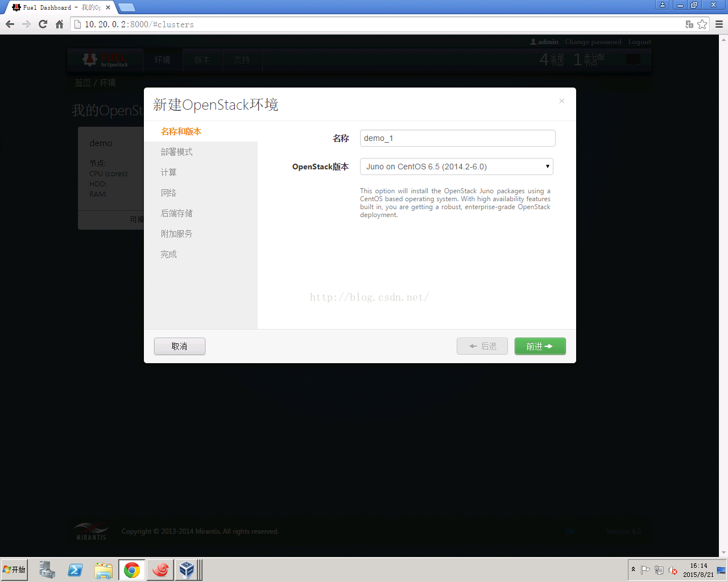Click the network tray icon

tap(659, 570)
